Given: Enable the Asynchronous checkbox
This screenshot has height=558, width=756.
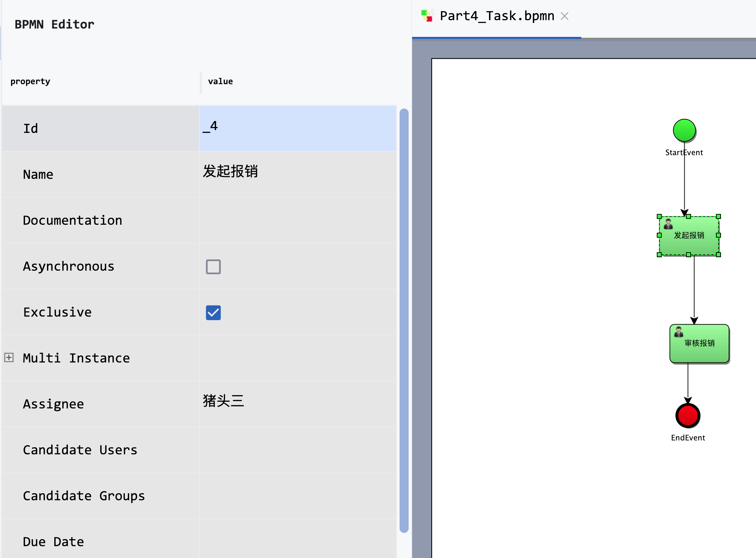Looking at the screenshot, I should pos(213,267).
